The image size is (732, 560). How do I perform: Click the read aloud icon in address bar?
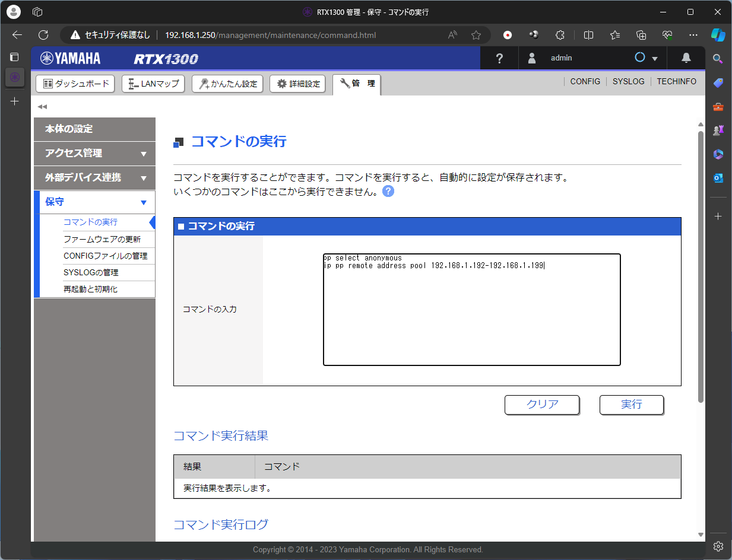pos(453,35)
